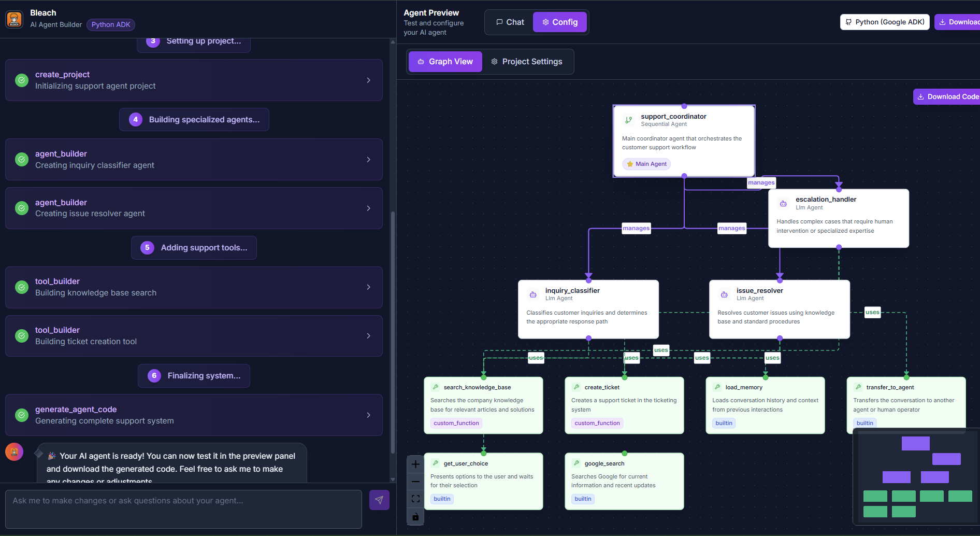
Task: Click the get_user_choice wrench icon
Action: pos(436,463)
